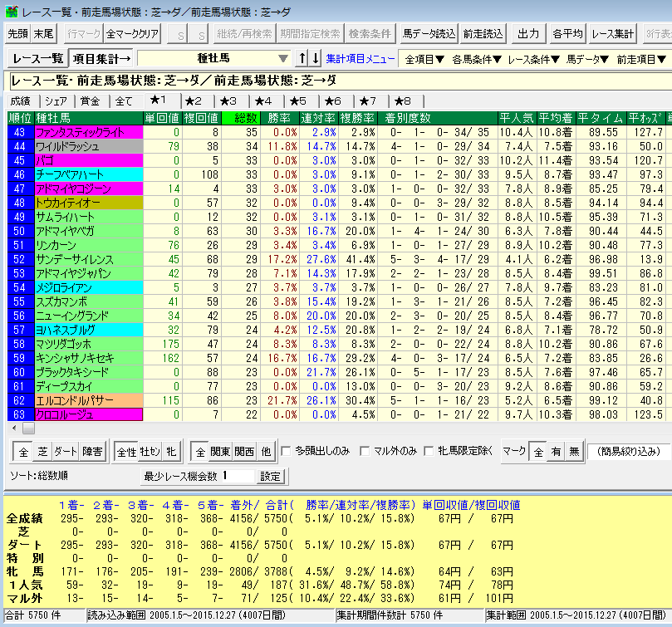
Task: Switch to the ★2 tab
Action: (194, 101)
